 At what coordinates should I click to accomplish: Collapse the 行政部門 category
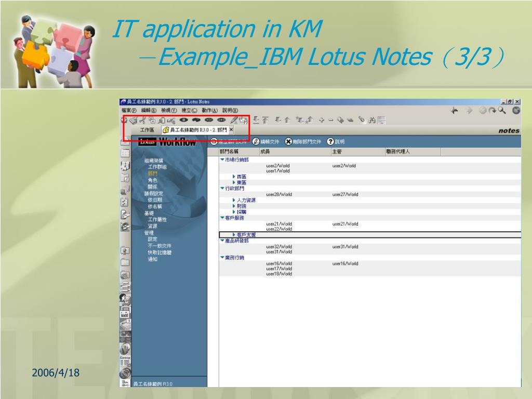tap(222, 188)
